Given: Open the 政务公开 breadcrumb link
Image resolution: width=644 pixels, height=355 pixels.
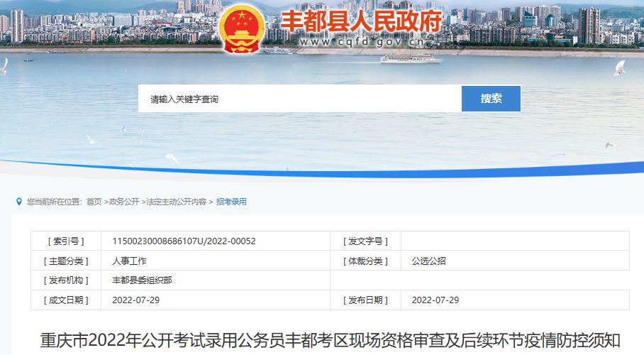Looking at the screenshot, I should tap(124, 202).
